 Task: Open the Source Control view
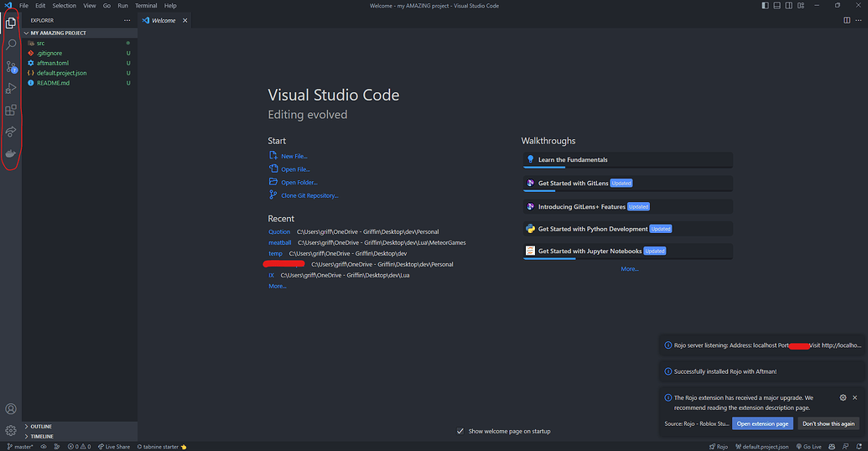[x=11, y=66]
